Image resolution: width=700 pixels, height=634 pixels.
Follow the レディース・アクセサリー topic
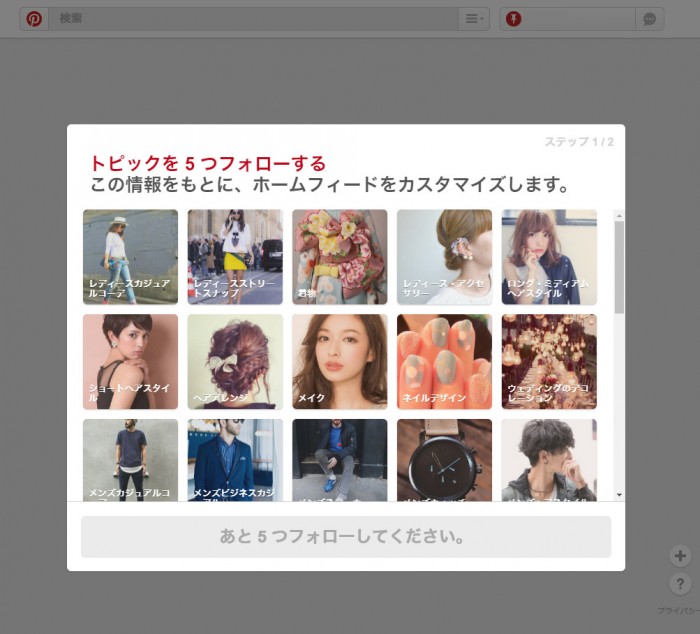[x=444, y=257]
